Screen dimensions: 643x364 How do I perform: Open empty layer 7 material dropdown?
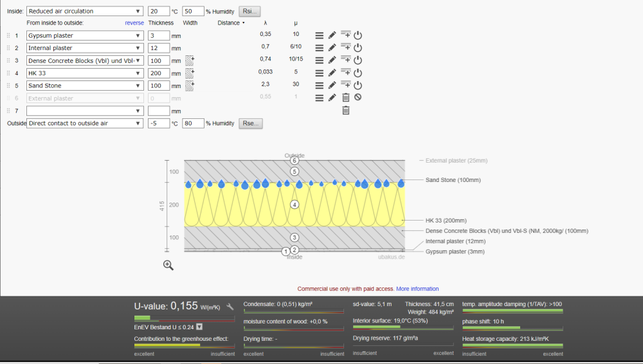coord(84,111)
